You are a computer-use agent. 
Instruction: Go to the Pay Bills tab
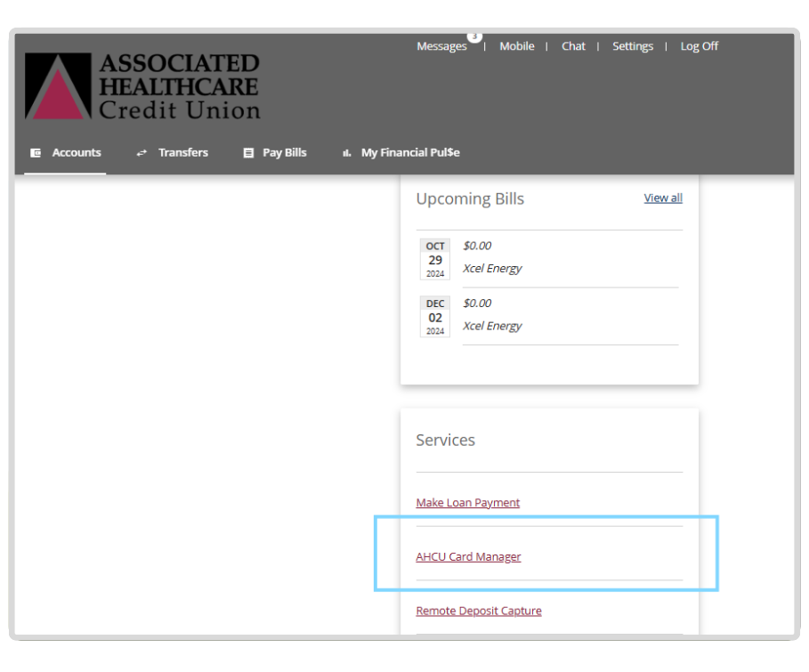(x=274, y=153)
